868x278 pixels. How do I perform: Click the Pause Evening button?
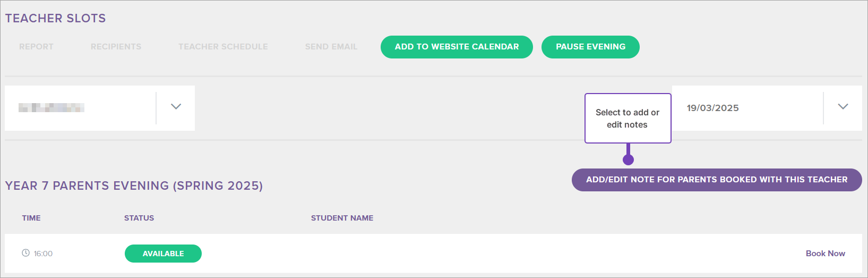click(x=590, y=47)
